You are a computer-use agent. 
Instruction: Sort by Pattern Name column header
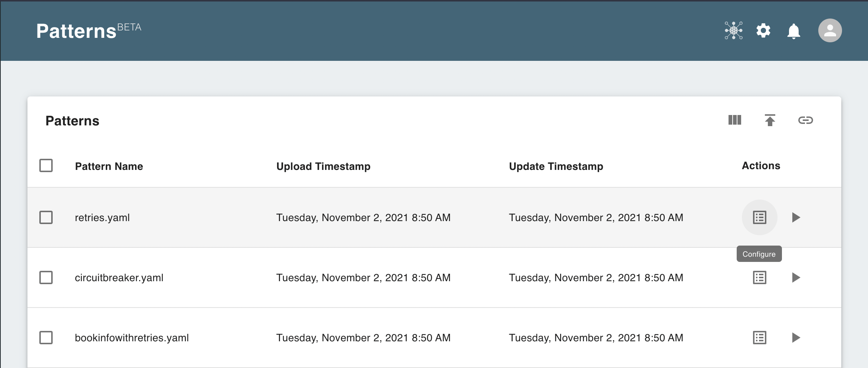pyautogui.click(x=109, y=166)
